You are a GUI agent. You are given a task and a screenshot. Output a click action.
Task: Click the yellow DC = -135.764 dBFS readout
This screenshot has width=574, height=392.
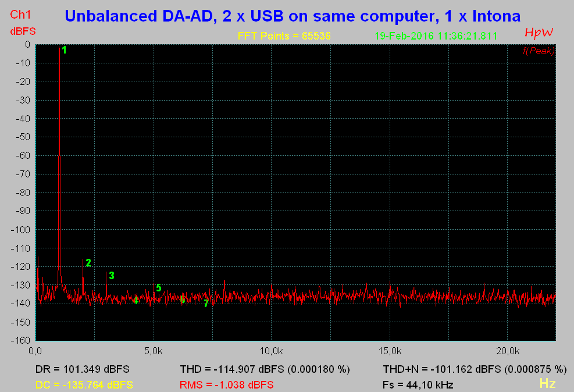pos(84,385)
